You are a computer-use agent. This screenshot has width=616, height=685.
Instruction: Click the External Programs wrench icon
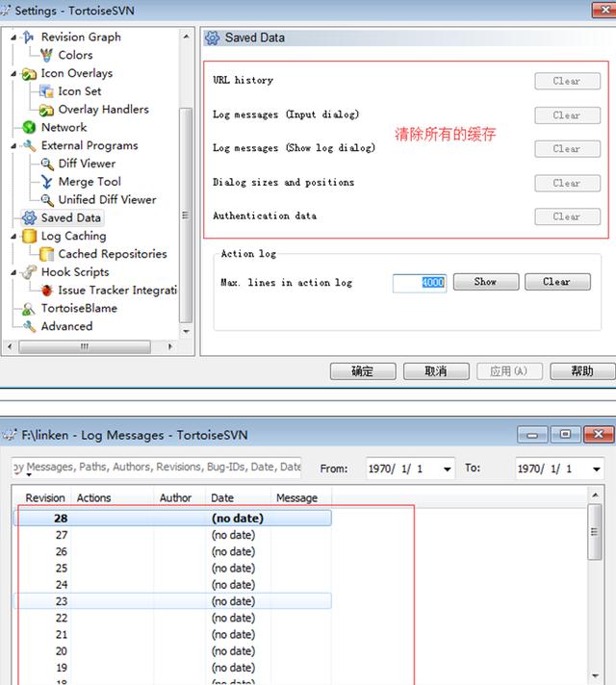point(29,145)
